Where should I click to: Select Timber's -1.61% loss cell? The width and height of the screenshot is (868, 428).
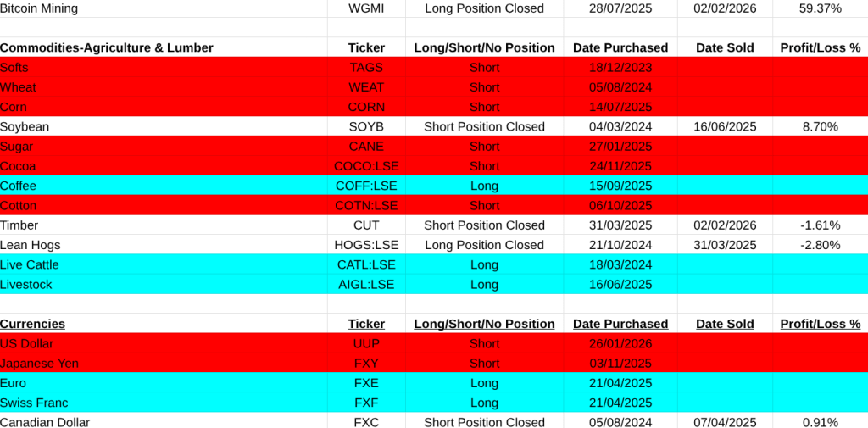point(820,225)
